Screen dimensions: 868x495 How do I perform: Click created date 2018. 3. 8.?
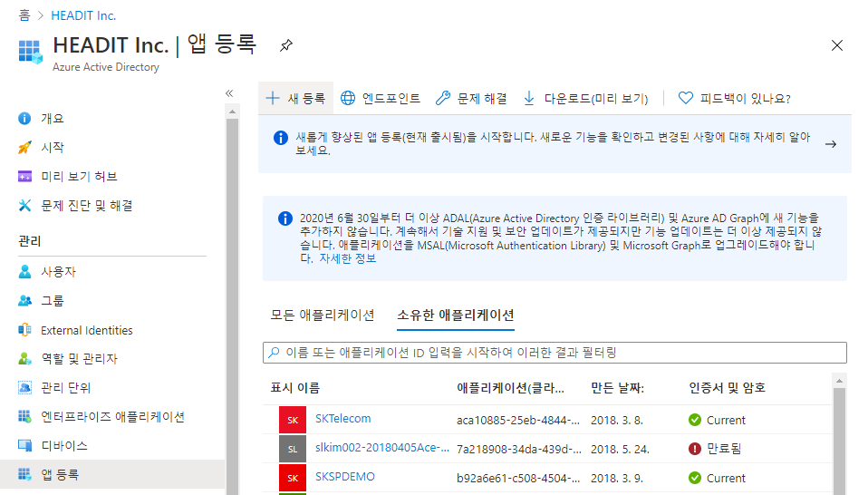(x=617, y=421)
